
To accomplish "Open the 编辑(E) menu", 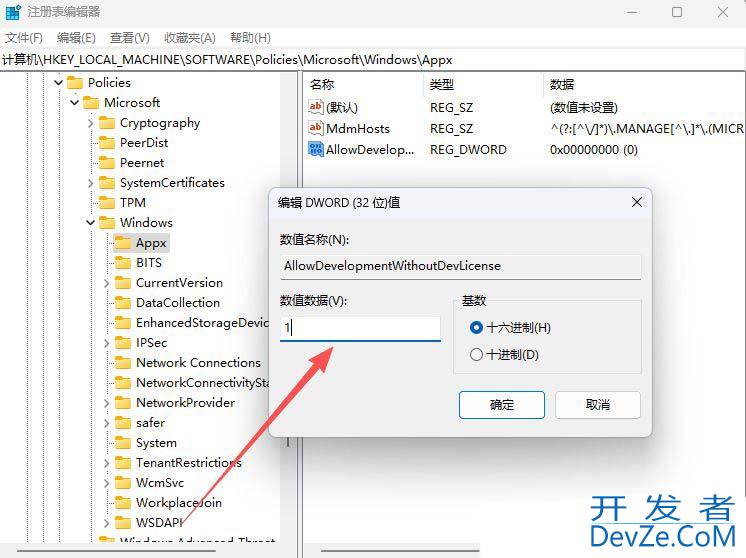I will pyautogui.click(x=76, y=38).
